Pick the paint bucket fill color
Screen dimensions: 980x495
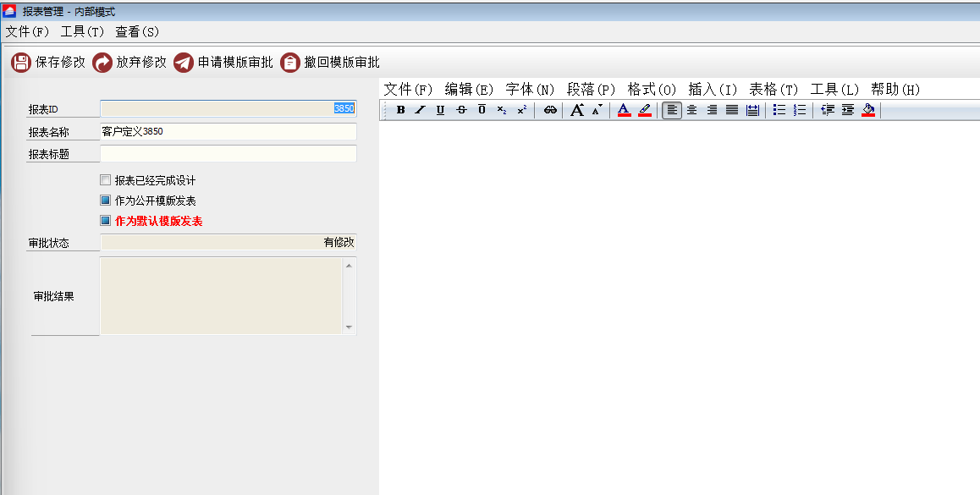[x=868, y=110]
